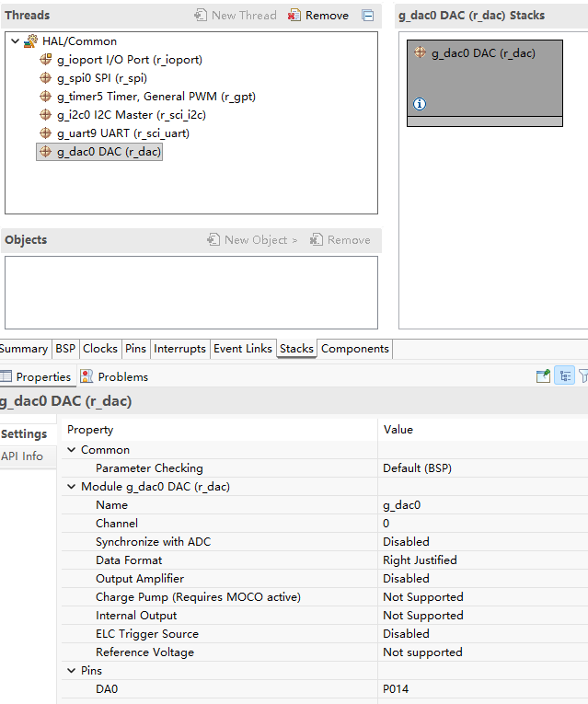Open the Properties view tab
The width and height of the screenshot is (588, 704).
[x=36, y=376]
